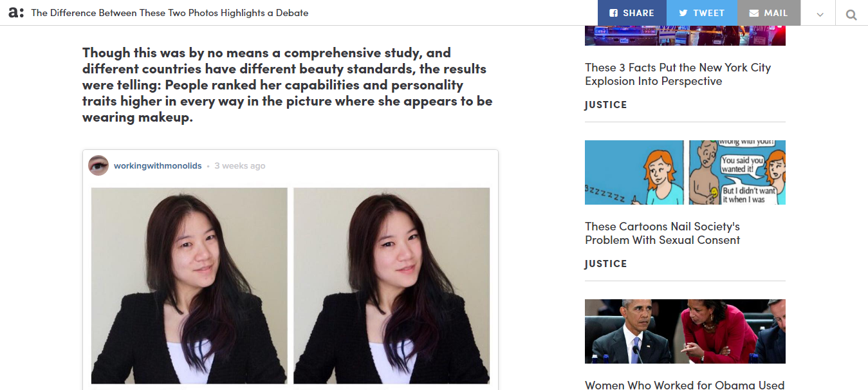View the left photo without makeup
Image resolution: width=868 pixels, height=390 pixels.
(189, 286)
